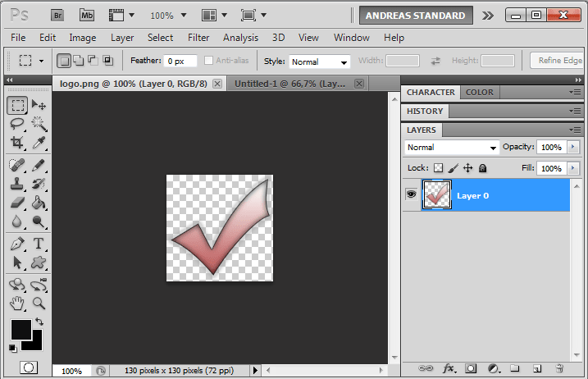Open the Image menu

83,38
